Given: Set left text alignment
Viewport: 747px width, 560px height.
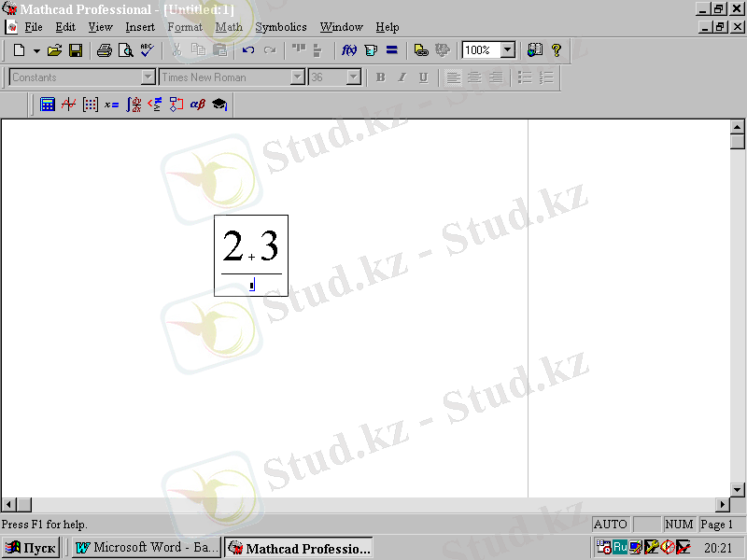Looking at the screenshot, I should click(453, 77).
